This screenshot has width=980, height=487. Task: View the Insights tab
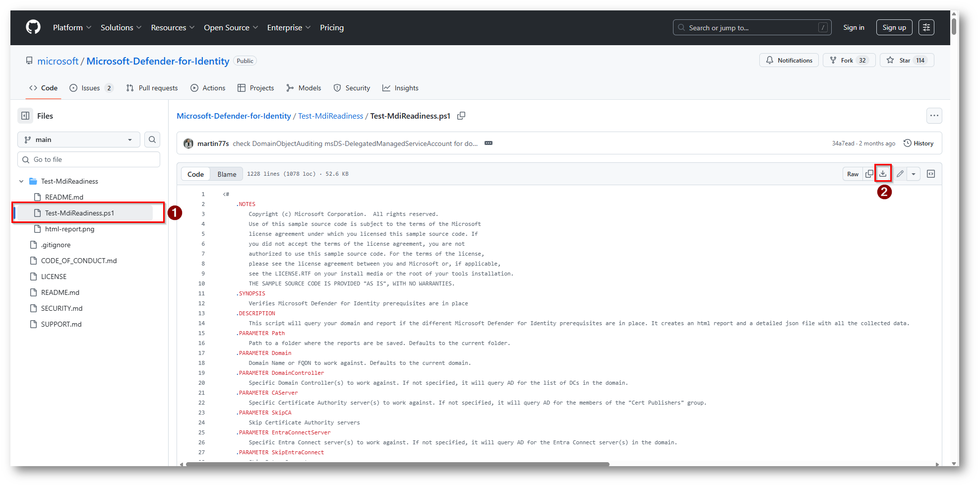click(x=400, y=88)
